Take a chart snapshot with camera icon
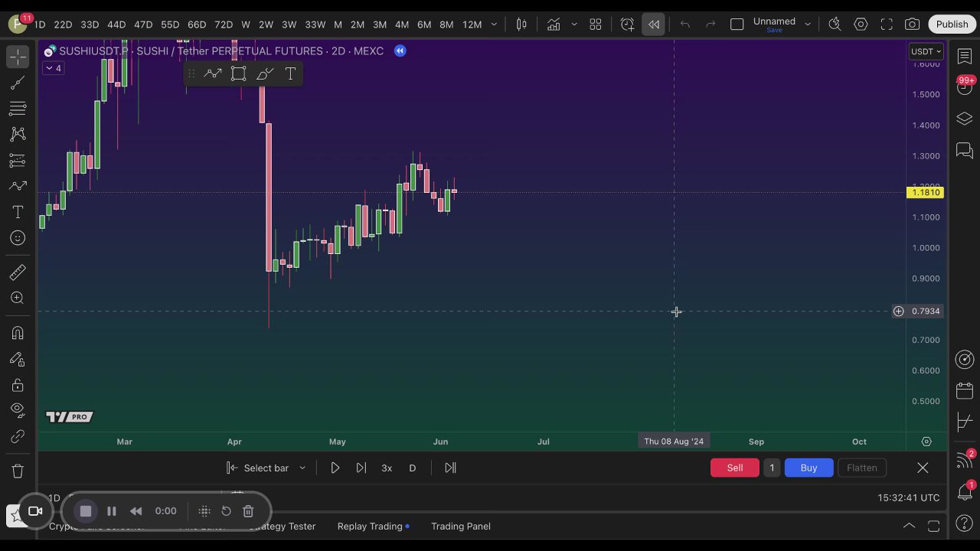 coord(912,24)
